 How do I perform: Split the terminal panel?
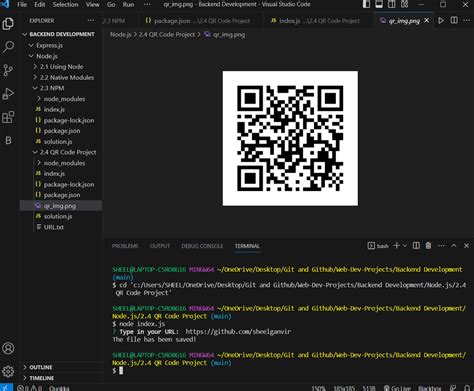click(x=416, y=246)
